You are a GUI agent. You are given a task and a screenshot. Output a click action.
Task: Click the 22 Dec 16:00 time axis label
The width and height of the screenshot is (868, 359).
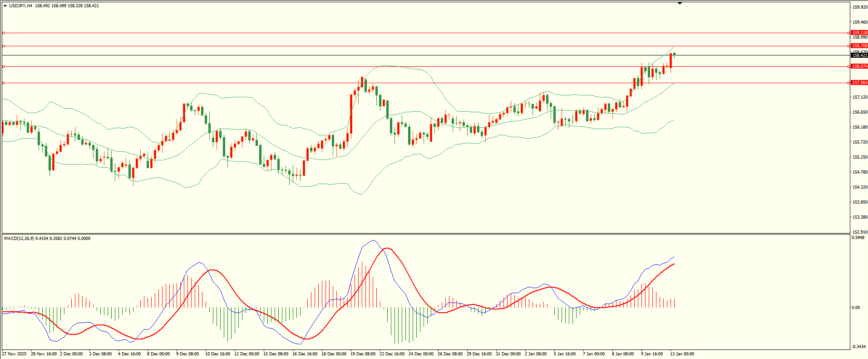[392, 354]
